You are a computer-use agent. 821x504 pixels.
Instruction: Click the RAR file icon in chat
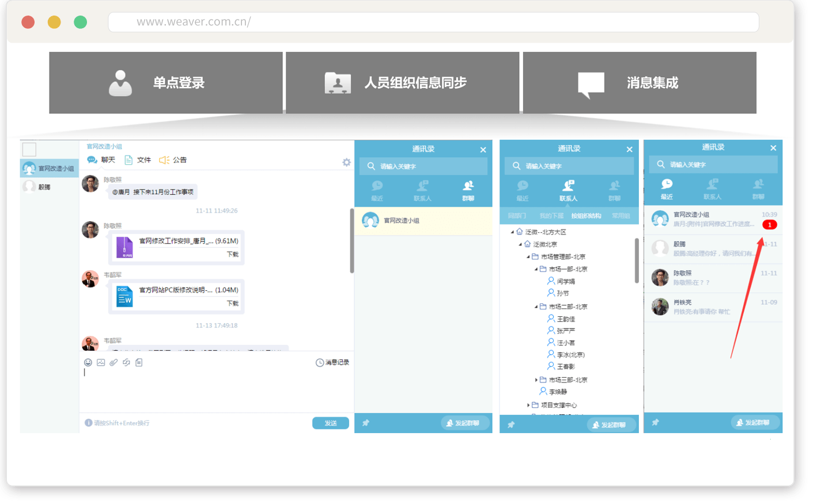[124, 247]
